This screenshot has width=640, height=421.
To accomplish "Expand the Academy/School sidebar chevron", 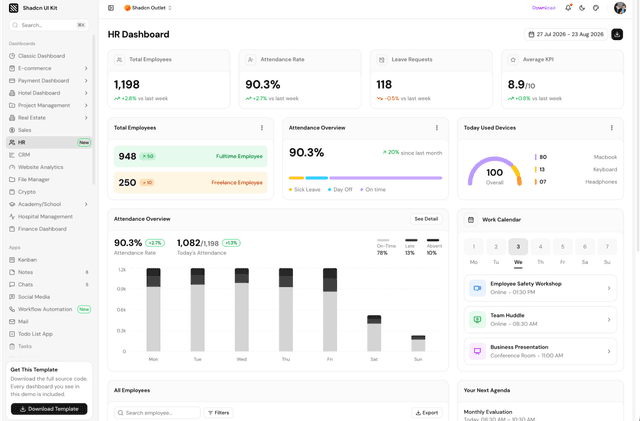I will pyautogui.click(x=86, y=204).
